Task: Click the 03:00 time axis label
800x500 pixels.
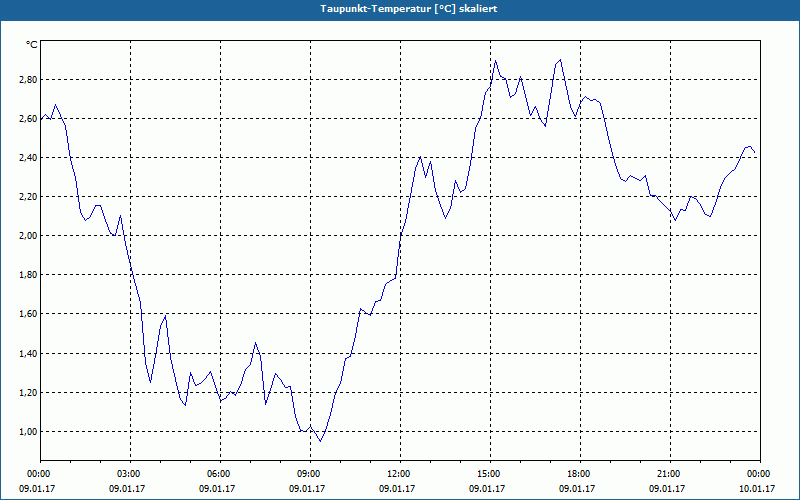Action: pos(130,474)
